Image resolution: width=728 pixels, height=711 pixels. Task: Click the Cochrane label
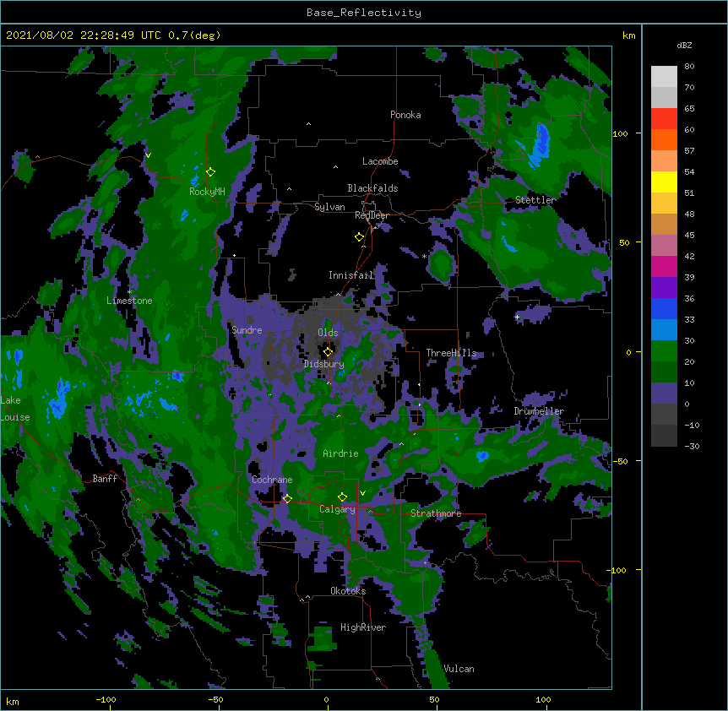272,480
